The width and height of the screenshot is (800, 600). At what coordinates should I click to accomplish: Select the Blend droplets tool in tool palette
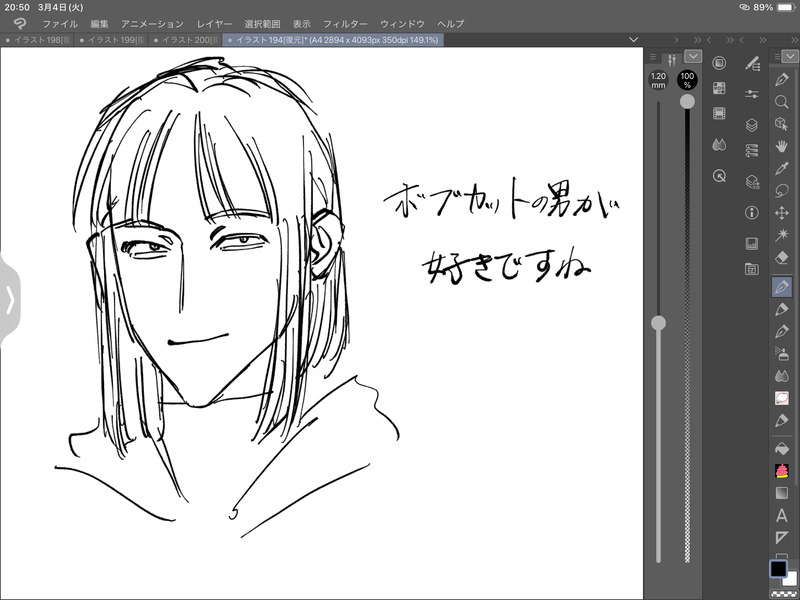point(782,376)
